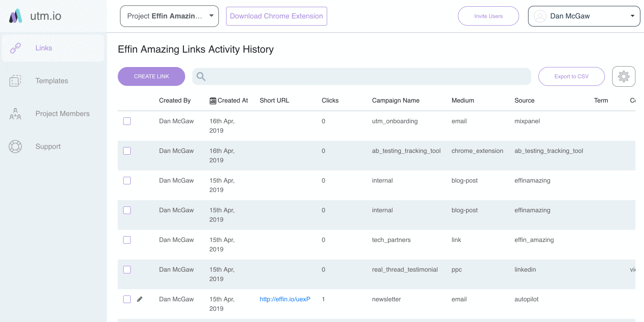644x322 pixels.
Task: Open the Support sidebar label
Action: click(x=48, y=147)
